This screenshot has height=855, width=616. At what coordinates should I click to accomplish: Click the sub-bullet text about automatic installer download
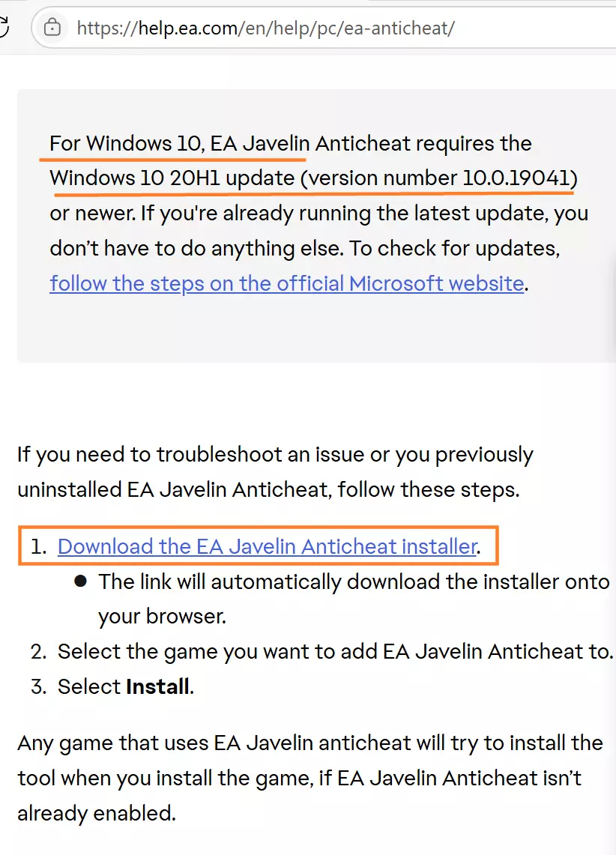click(353, 581)
